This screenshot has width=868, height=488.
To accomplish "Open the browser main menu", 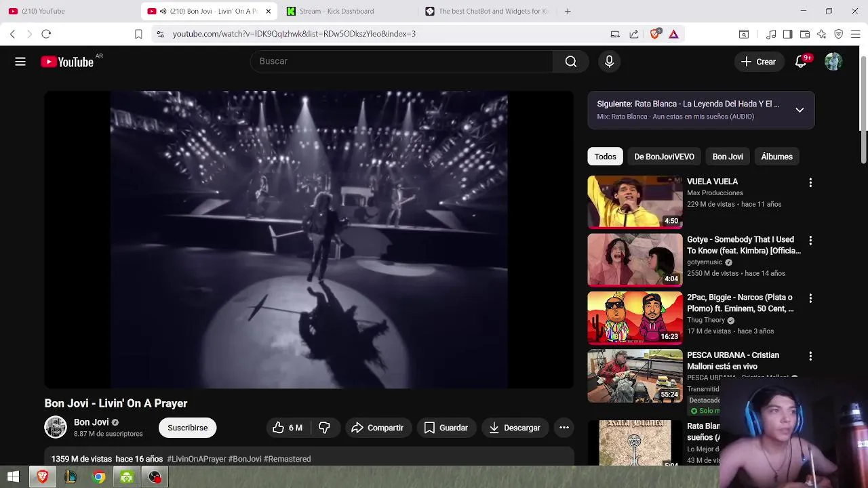I will click(856, 34).
